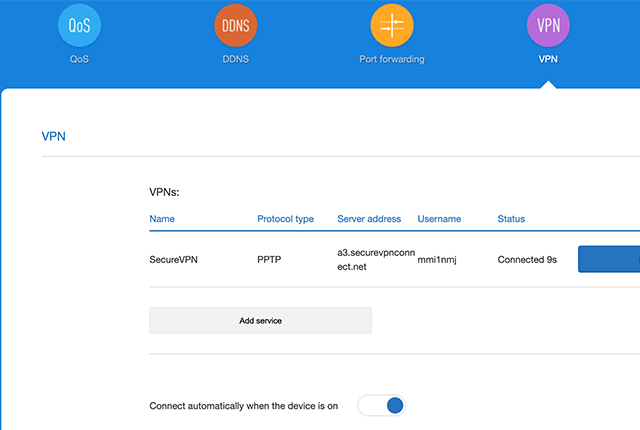Click the Protocol type column header
This screenshot has width=640, height=430.
[285, 219]
